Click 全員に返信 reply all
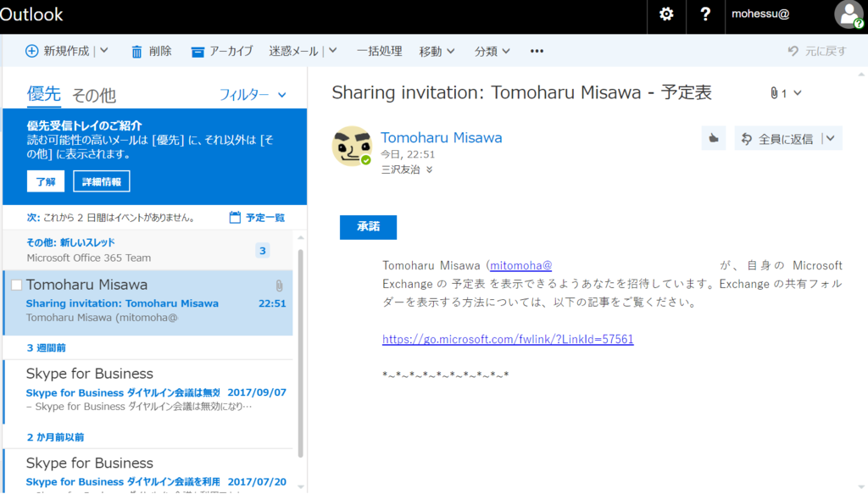This screenshot has height=494, width=868. coord(778,139)
